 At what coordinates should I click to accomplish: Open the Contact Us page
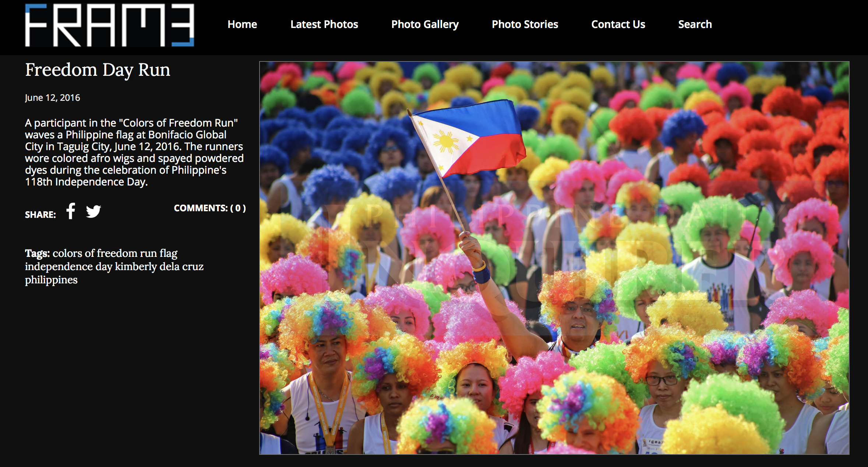pyautogui.click(x=618, y=24)
